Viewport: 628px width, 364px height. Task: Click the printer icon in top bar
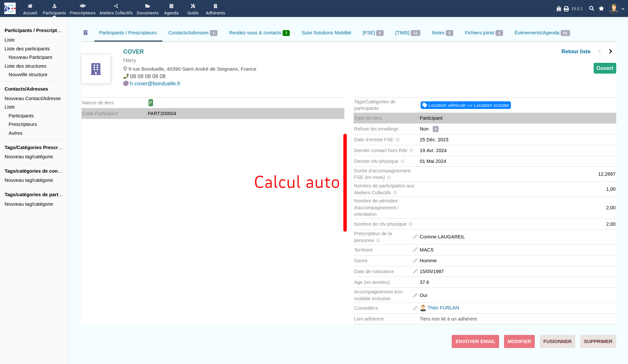pyautogui.click(x=566, y=9)
